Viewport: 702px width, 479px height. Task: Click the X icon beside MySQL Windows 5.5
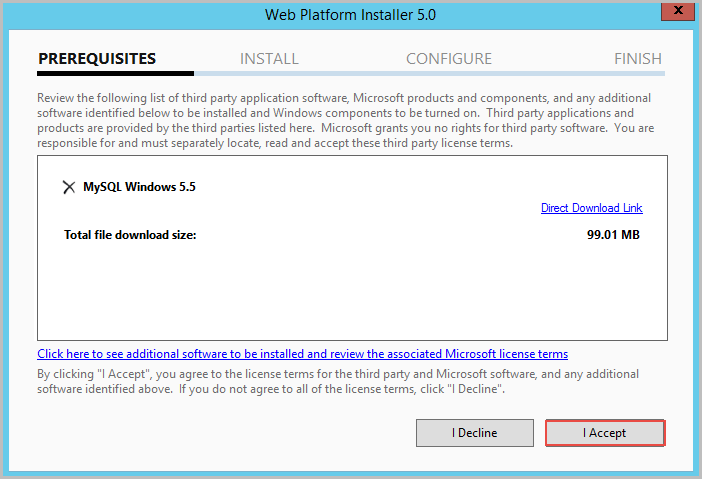(x=68, y=187)
